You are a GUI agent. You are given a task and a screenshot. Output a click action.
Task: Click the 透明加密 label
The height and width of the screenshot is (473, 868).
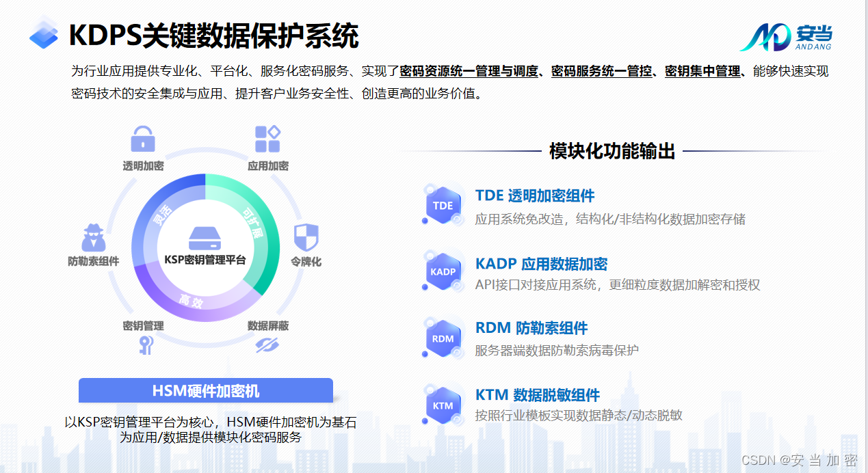click(143, 165)
